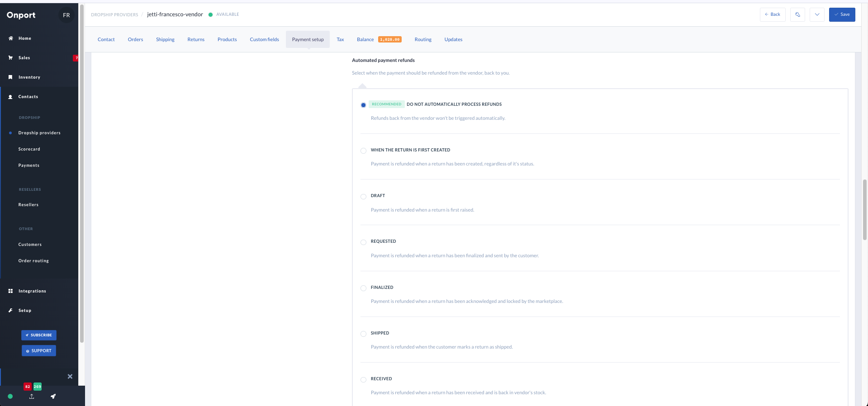This screenshot has width=868, height=406.
Task: Select the Draft refund option
Action: [x=363, y=197]
